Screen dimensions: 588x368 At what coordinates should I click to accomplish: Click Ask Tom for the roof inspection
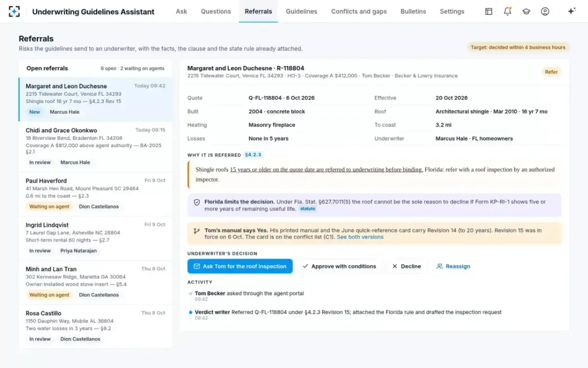[x=240, y=266]
